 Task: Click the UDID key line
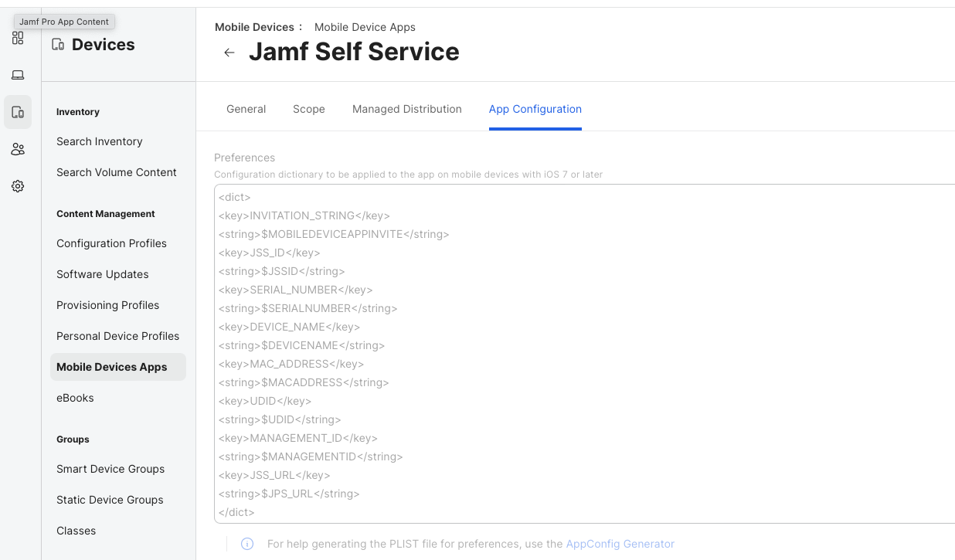265,401
